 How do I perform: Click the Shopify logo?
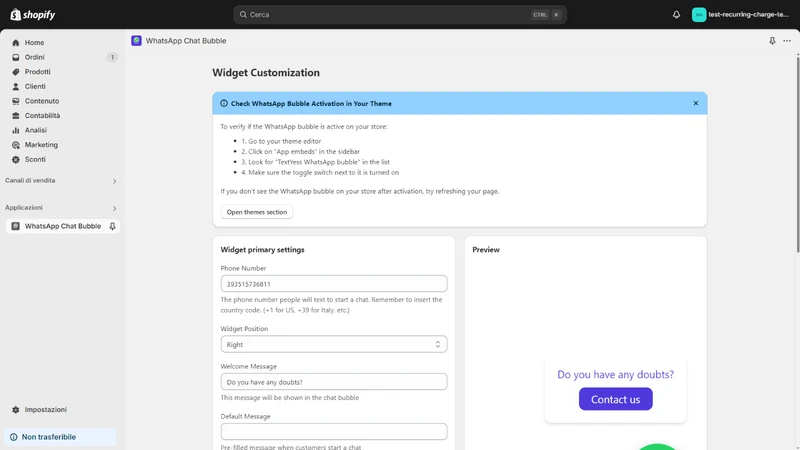[33, 15]
